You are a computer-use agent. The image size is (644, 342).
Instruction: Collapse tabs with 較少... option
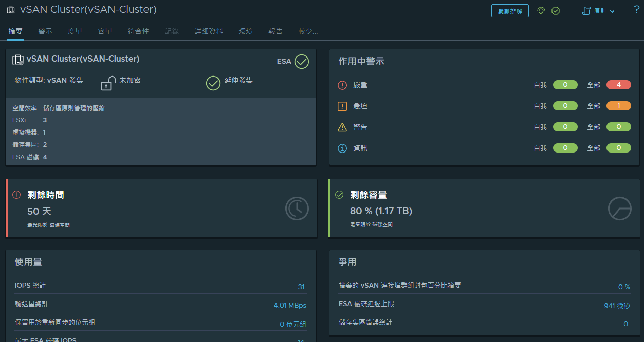308,31
